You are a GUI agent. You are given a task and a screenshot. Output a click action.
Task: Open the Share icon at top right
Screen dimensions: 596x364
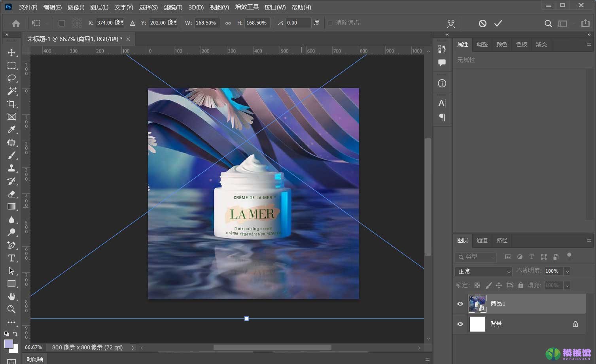click(x=585, y=23)
